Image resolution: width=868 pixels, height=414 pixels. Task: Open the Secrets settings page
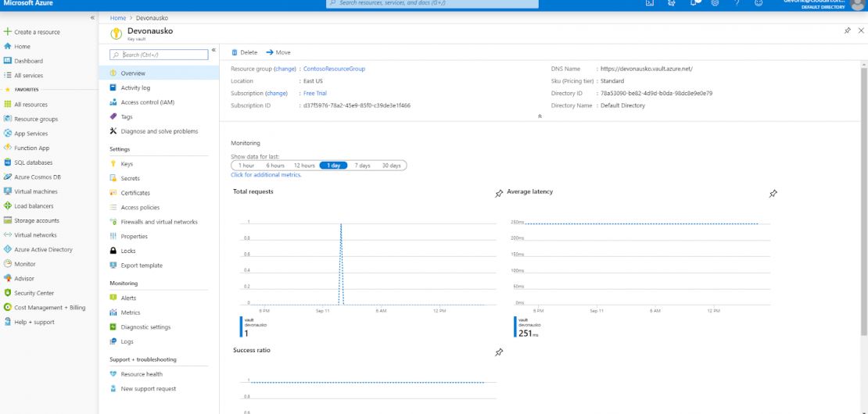[x=130, y=179]
